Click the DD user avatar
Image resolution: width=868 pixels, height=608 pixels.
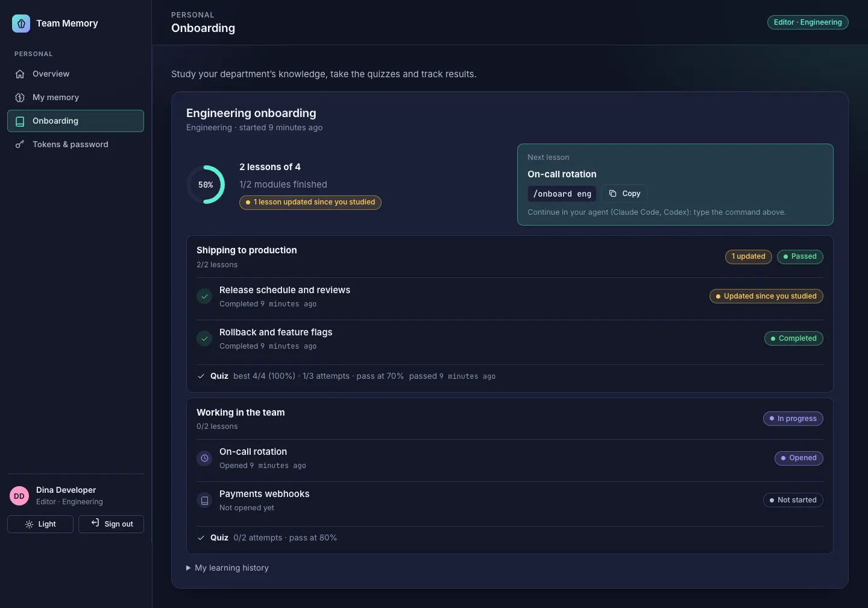point(19,496)
